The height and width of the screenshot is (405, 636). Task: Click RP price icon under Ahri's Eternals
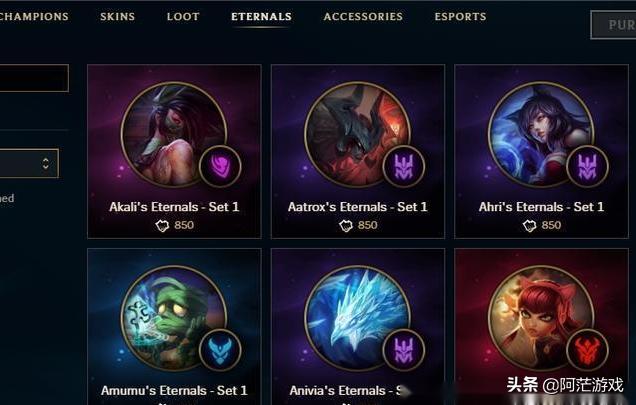click(529, 225)
